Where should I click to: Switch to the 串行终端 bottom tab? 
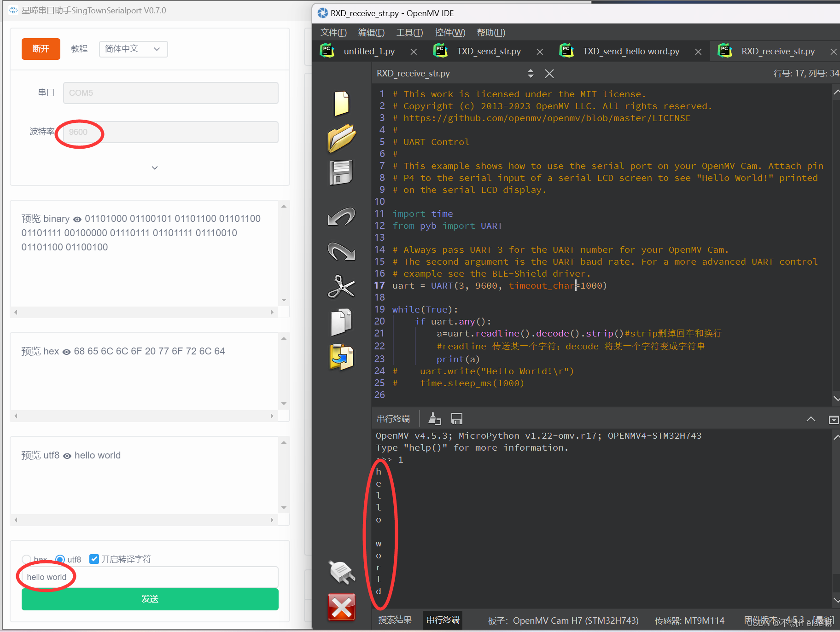point(443,620)
